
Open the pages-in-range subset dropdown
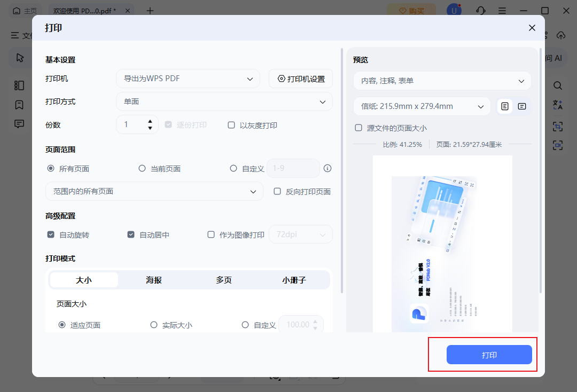coord(154,191)
